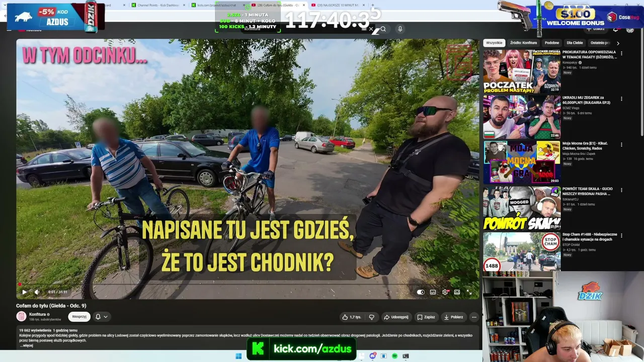The height and width of the screenshot is (362, 644).
Task: Switch to theater mode view
Action: click(x=457, y=292)
